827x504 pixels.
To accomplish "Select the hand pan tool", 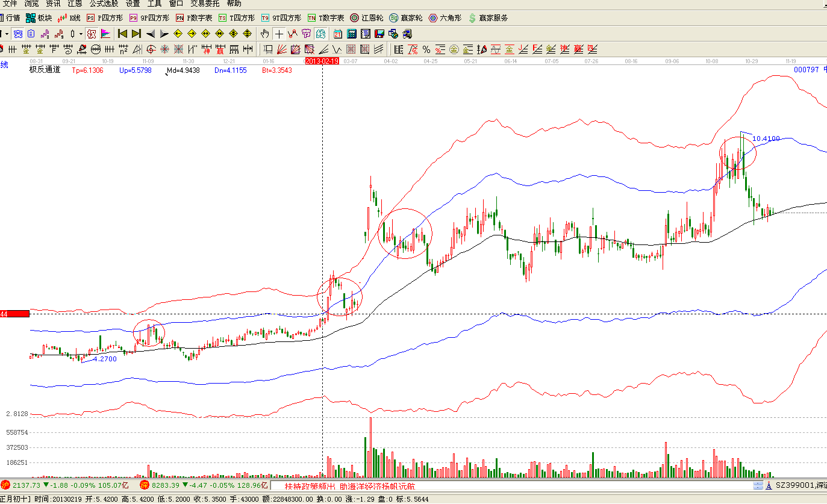I will click(265, 34).
